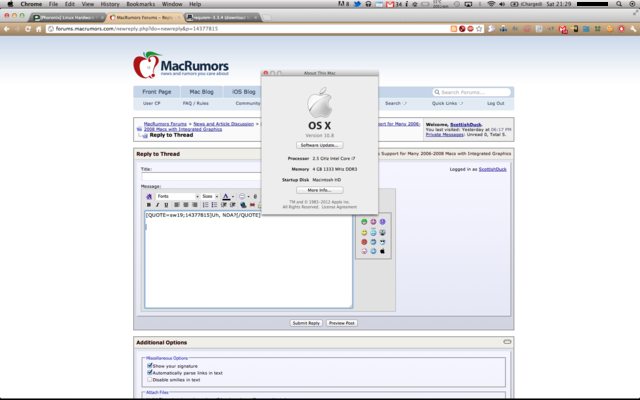Screen dimensions: 640x400
Task: Click the globe insert link icon
Action: (243, 205)
